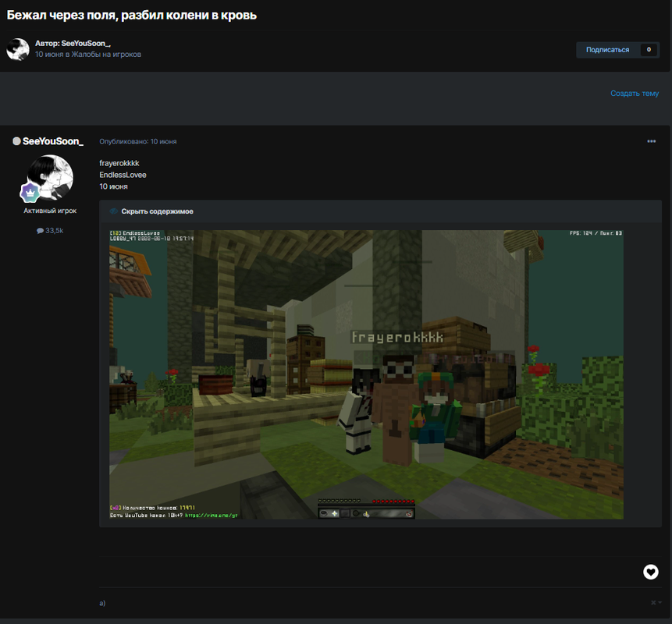
Task: Click the crown rank badge on avatar
Action: (x=30, y=193)
